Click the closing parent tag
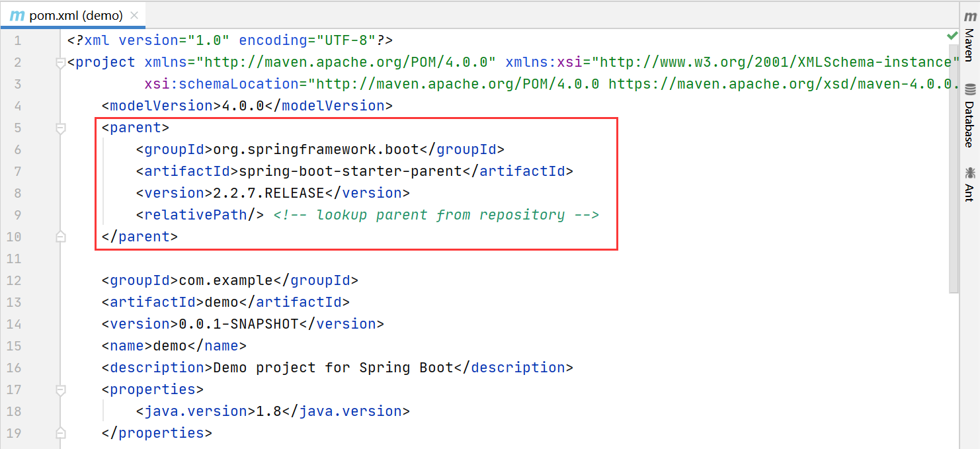The height and width of the screenshot is (449, 980). (140, 237)
